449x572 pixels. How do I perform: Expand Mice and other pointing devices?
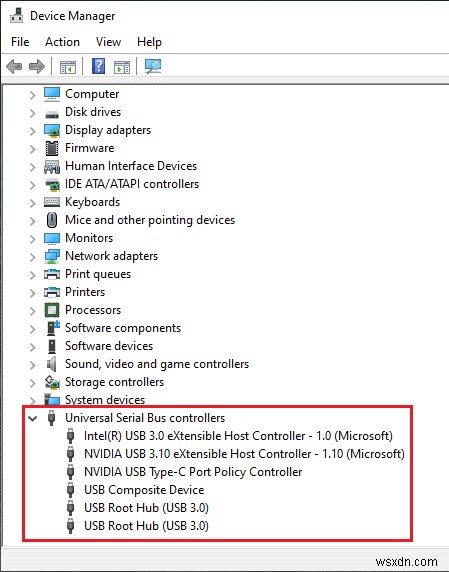tap(33, 221)
